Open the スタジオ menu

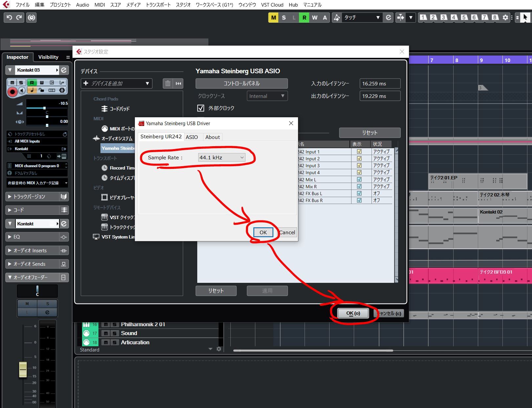[x=183, y=5]
